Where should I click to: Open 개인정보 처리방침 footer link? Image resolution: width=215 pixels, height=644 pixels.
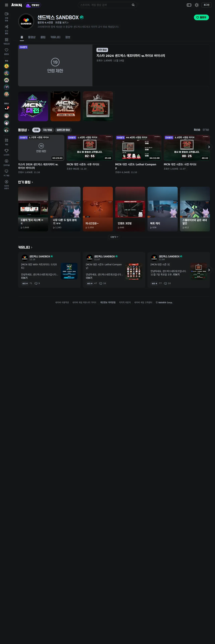108,302
